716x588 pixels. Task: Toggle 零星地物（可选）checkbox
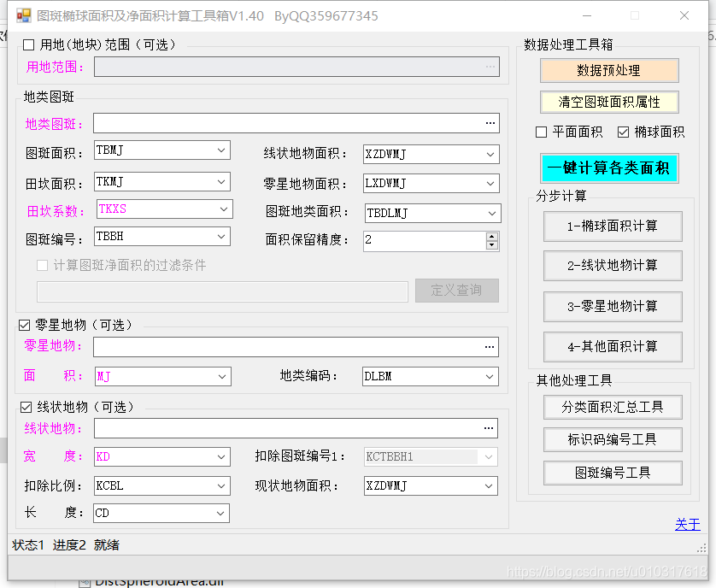coord(24,326)
